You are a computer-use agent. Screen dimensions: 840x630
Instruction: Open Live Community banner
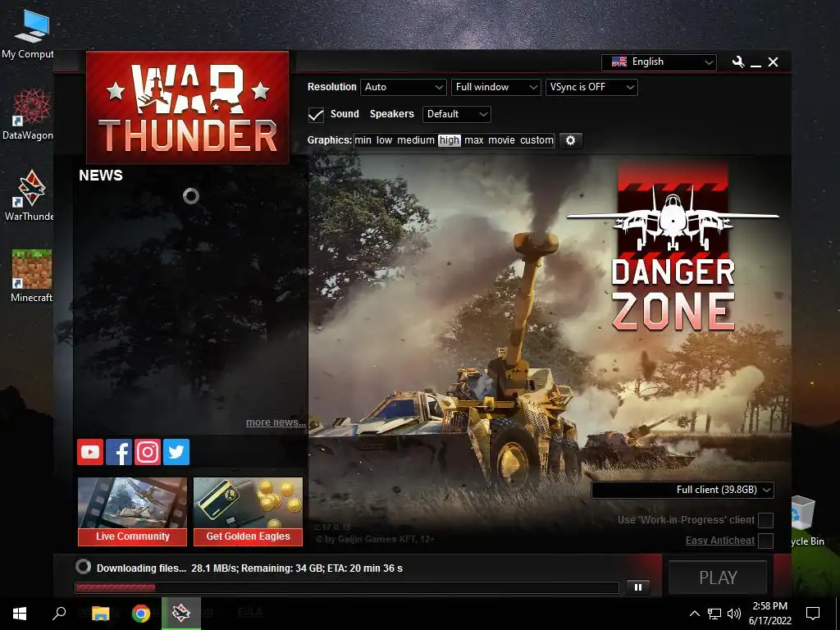coord(132,512)
